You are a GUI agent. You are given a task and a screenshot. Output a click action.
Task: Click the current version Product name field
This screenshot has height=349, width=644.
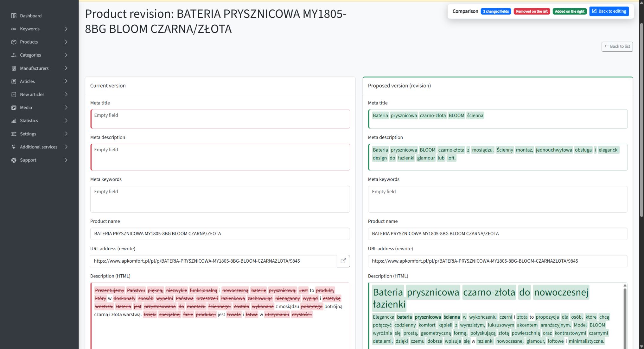point(220,234)
